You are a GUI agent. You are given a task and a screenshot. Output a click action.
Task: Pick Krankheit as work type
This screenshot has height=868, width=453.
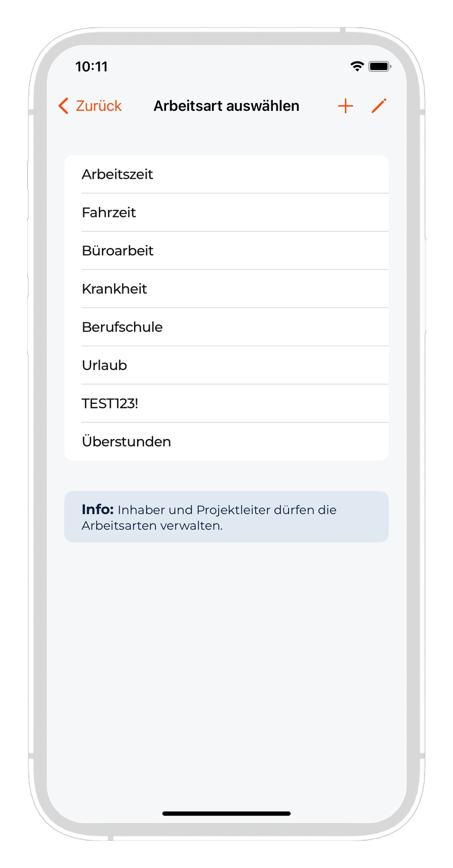pyautogui.click(x=226, y=289)
